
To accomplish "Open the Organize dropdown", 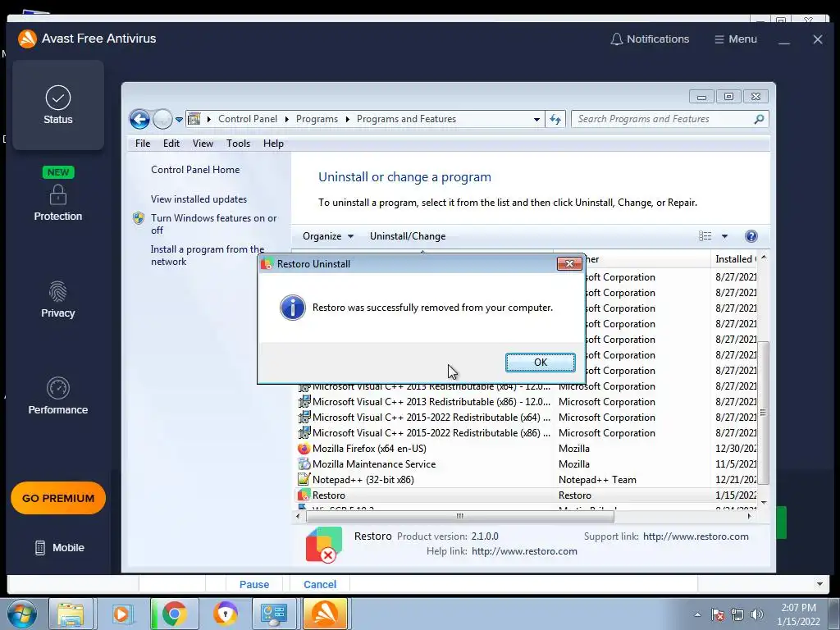I will click(328, 236).
